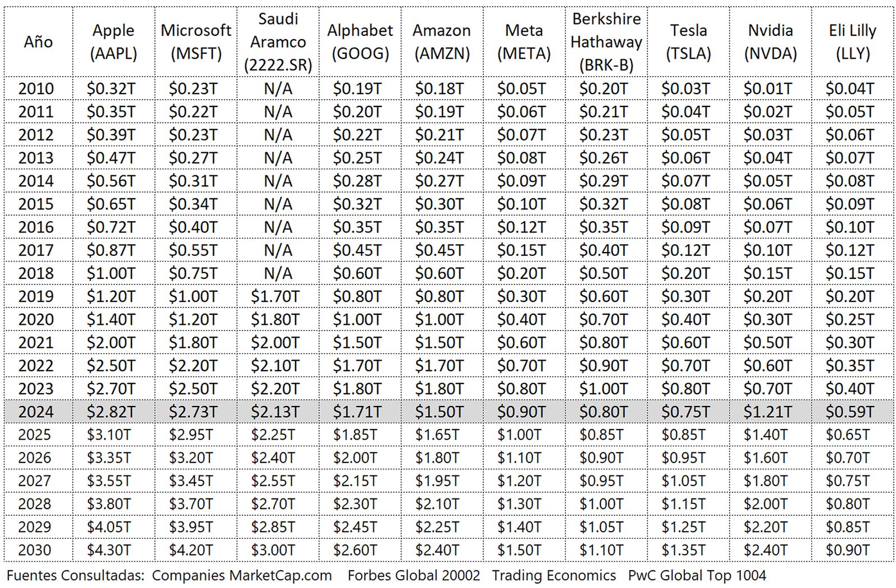Click the Microsoft (MSFT) header cell

[196, 42]
